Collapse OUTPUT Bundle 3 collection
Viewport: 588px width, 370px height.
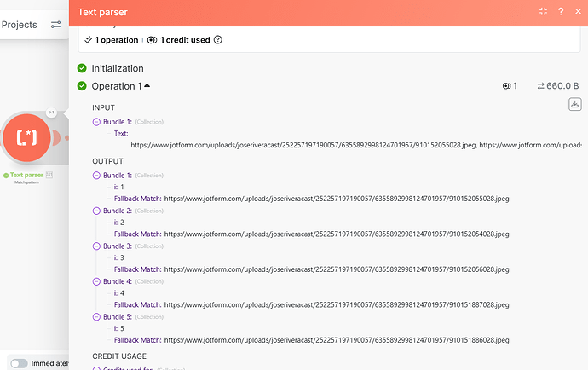(x=96, y=246)
